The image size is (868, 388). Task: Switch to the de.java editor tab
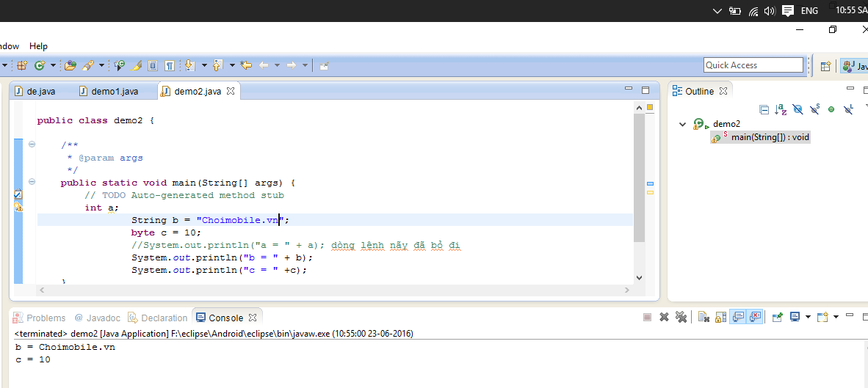35,91
